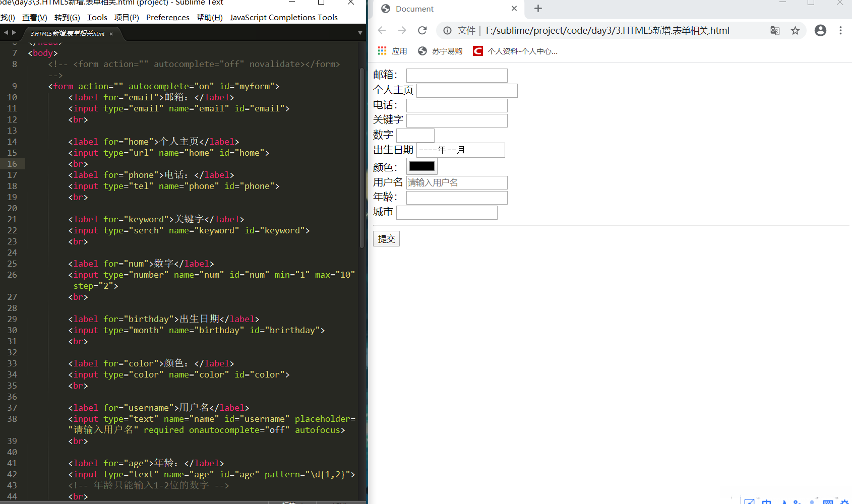Click pattern attribute on line 42

tap(308, 474)
